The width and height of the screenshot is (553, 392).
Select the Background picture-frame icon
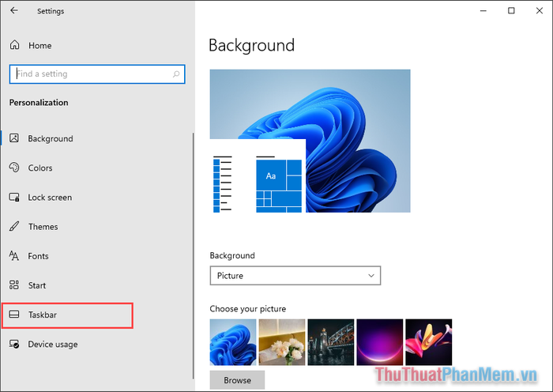(14, 138)
